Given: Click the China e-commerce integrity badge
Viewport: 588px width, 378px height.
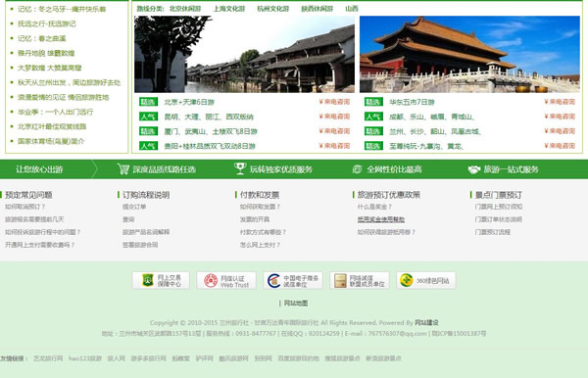Looking at the screenshot, I should click(x=293, y=281).
